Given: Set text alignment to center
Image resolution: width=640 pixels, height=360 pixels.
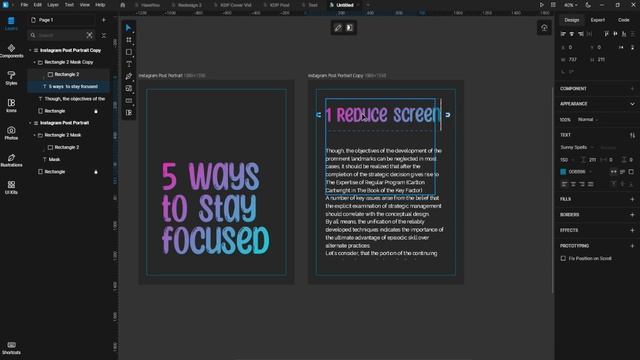Looking at the screenshot, I should pyautogui.click(x=573, y=184).
